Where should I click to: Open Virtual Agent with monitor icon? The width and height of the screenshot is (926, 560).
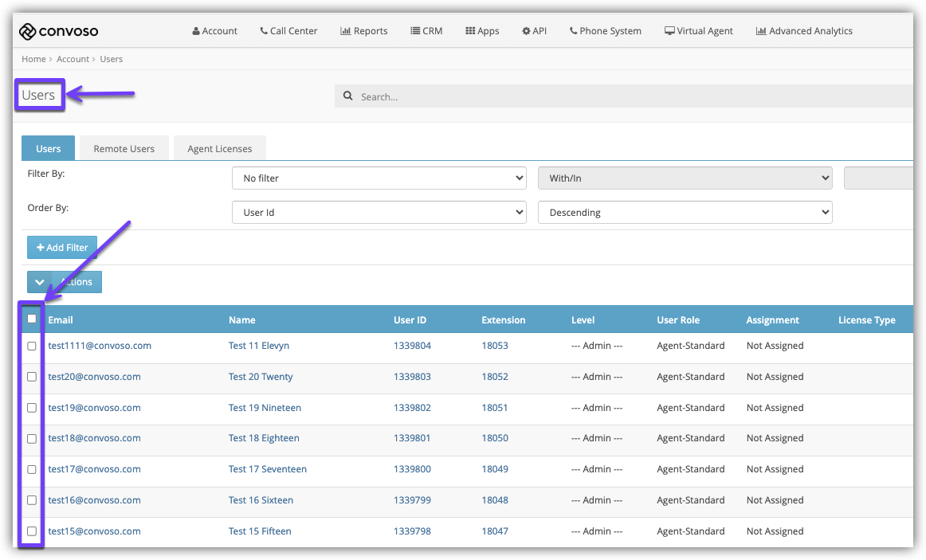coord(699,31)
